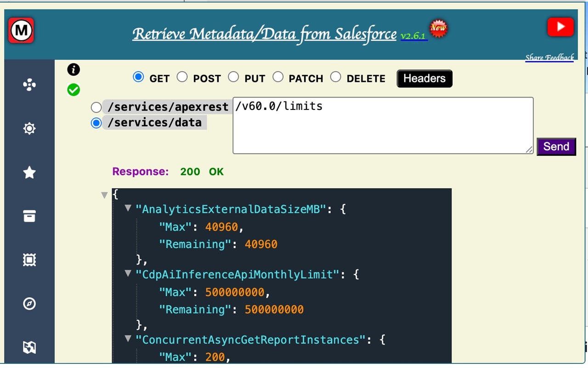Collapse the AnalyticsExternalDataSizeMB node
The image size is (588, 368).
(x=128, y=208)
